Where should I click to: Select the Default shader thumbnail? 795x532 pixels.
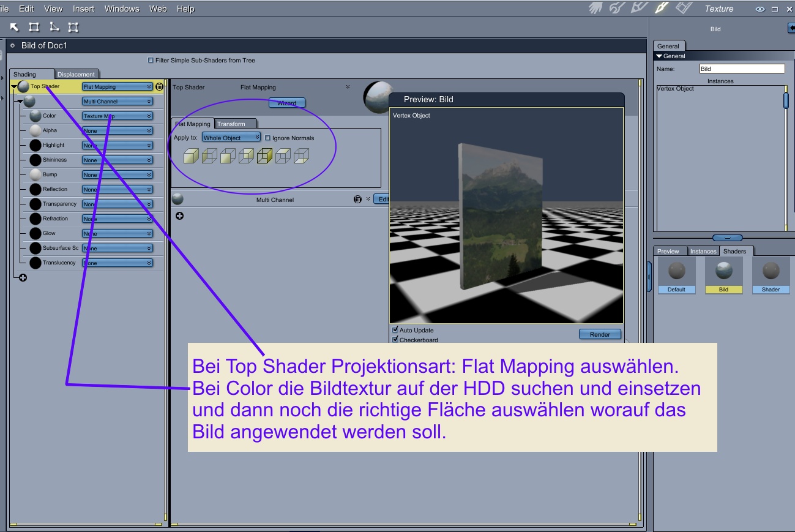point(677,275)
